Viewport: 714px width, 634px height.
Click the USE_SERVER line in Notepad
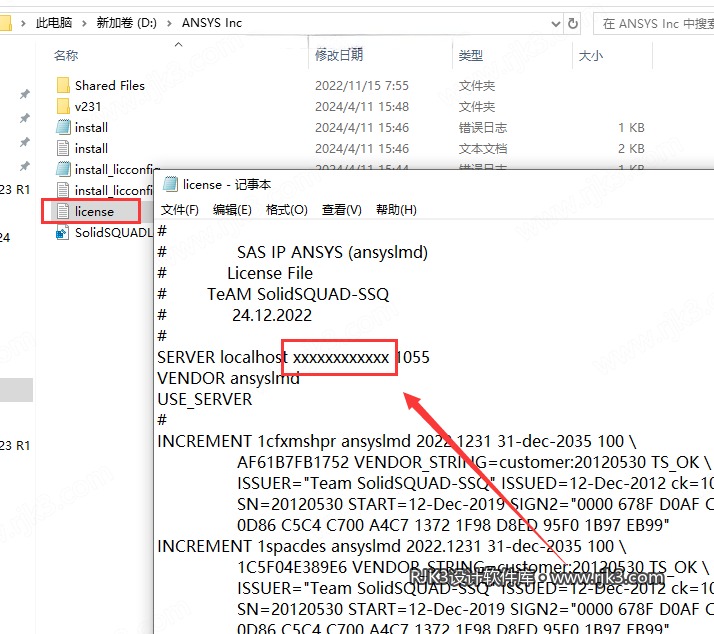coord(204,399)
